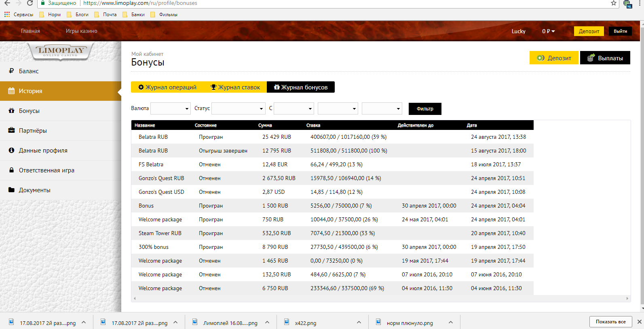The height and width of the screenshot is (329, 644).
Task: Click the ruble icon beside Баланс
Action: pyautogui.click(x=11, y=71)
